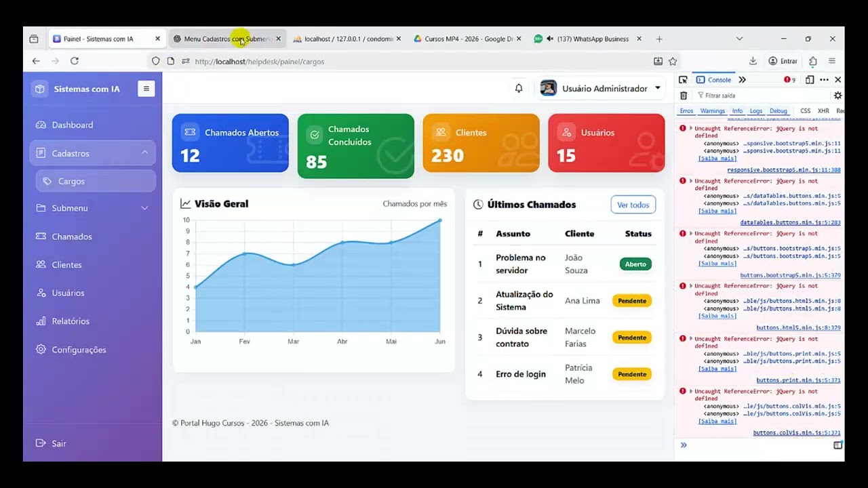Clear the console output with trash icon
This screenshot has width=868, height=488.
[684, 96]
